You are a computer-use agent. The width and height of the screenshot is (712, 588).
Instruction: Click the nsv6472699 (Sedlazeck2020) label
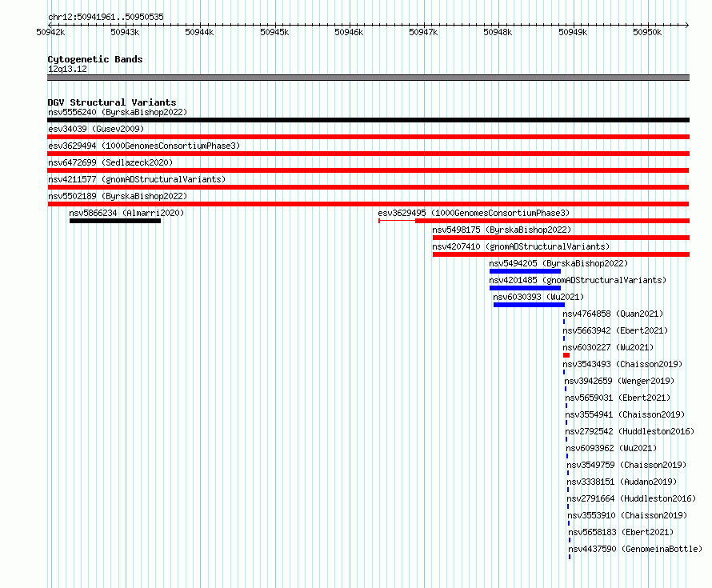click(110, 162)
